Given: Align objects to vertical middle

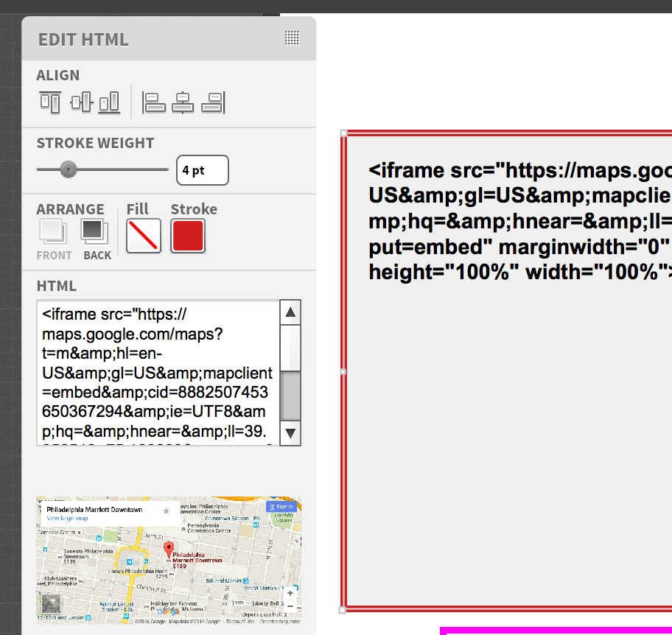Looking at the screenshot, I should pyautogui.click(x=80, y=102).
